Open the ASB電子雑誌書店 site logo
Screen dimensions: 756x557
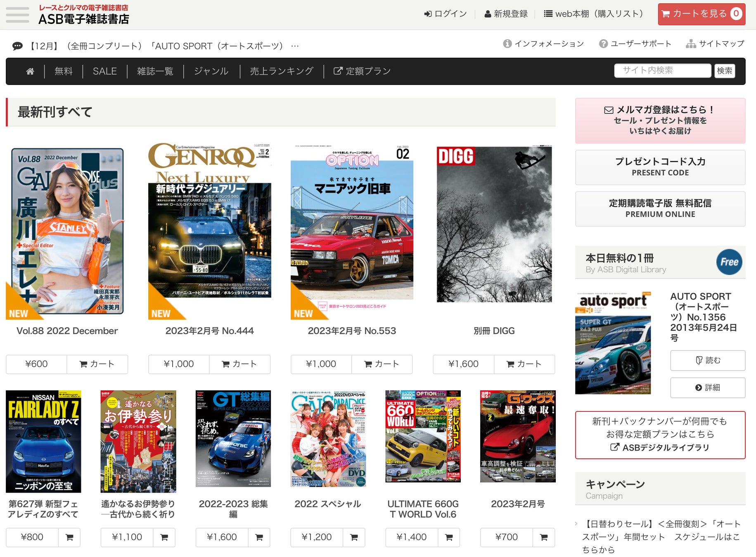(x=83, y=15)
